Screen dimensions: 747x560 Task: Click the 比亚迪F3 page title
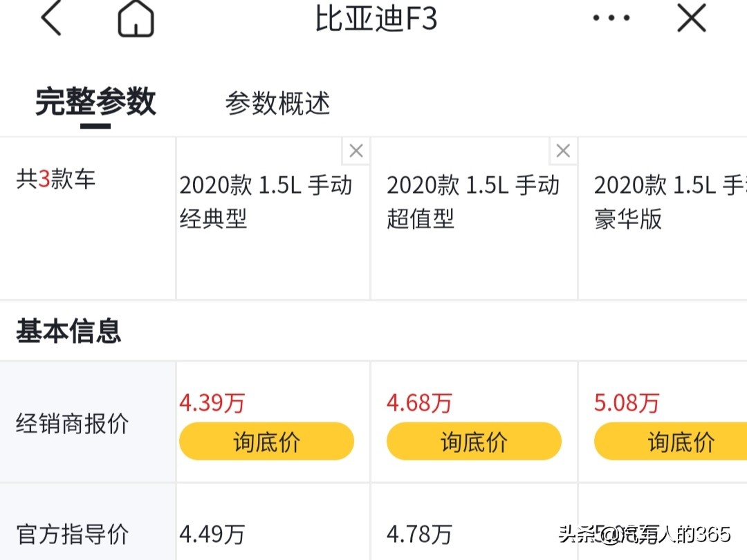click(x=376, y=19)
